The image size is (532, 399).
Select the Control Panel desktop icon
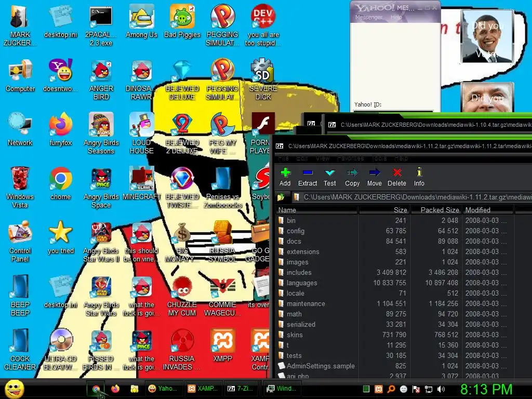(20, 242)
